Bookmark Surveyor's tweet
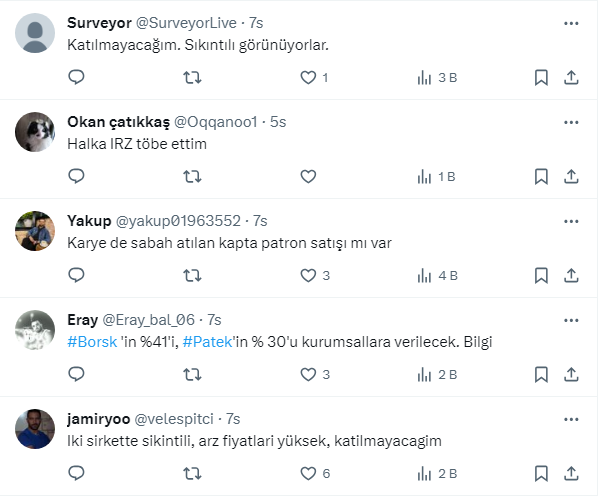The height and width of the screenshot is (496, 604). 540,77
